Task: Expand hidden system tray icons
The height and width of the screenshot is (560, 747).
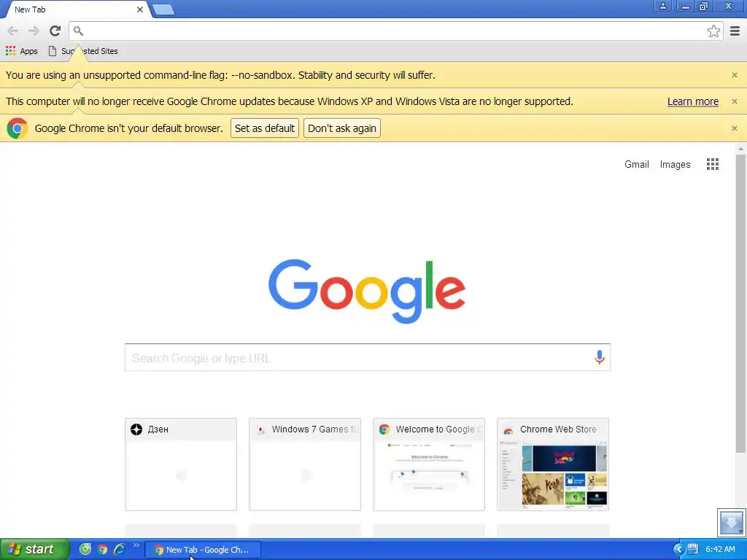Action: 679,550
